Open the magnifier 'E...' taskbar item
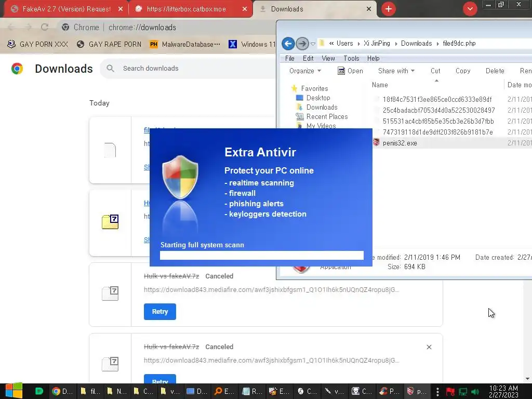This screenshot has width=532, height=399. 224,391
